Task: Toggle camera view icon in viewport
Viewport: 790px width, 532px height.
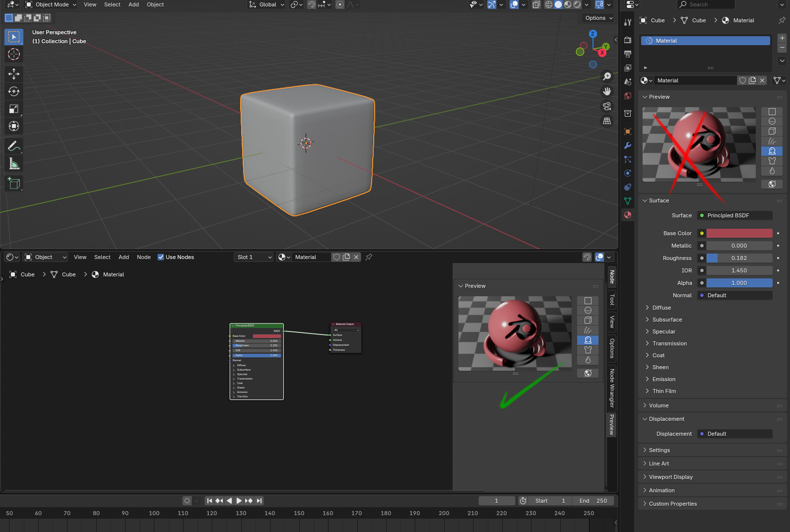Action: pos(607,106)
